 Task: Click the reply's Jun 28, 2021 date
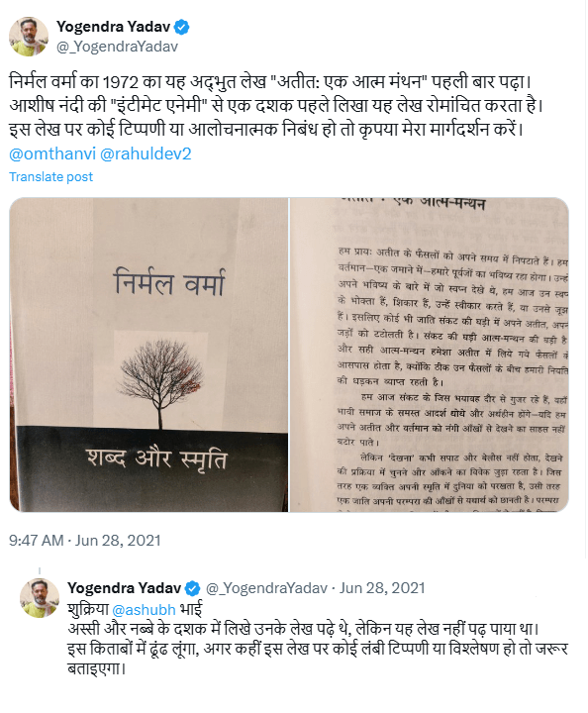coord(382,588)
